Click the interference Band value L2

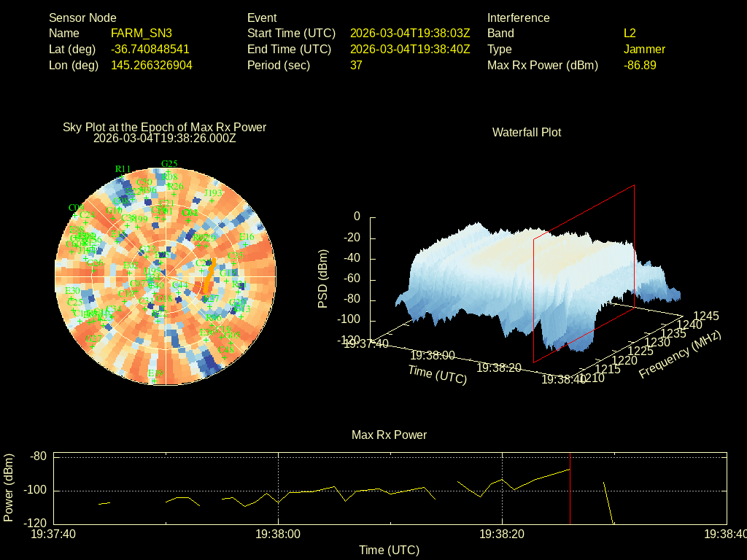pyautogui.click(x=630, y=33)
